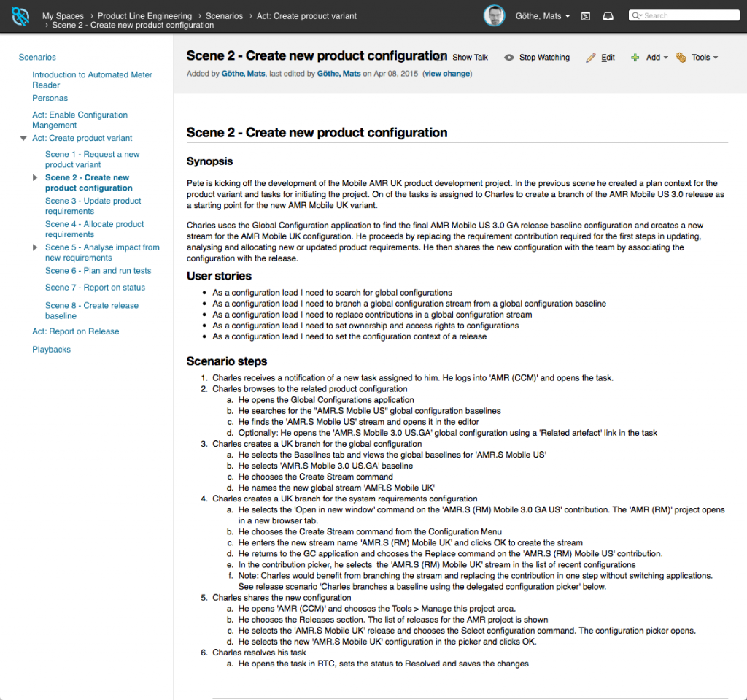The width and height of the screenshot is (747, 700).
Task: Click 'Act: Create product variant' breadcrumb in header
Action: [306, 16]
